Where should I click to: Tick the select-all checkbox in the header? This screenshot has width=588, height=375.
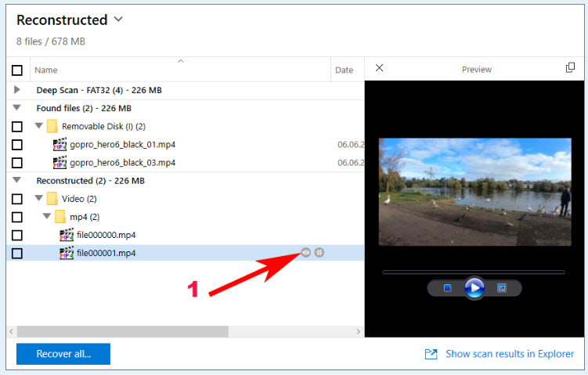pos(17,70)
